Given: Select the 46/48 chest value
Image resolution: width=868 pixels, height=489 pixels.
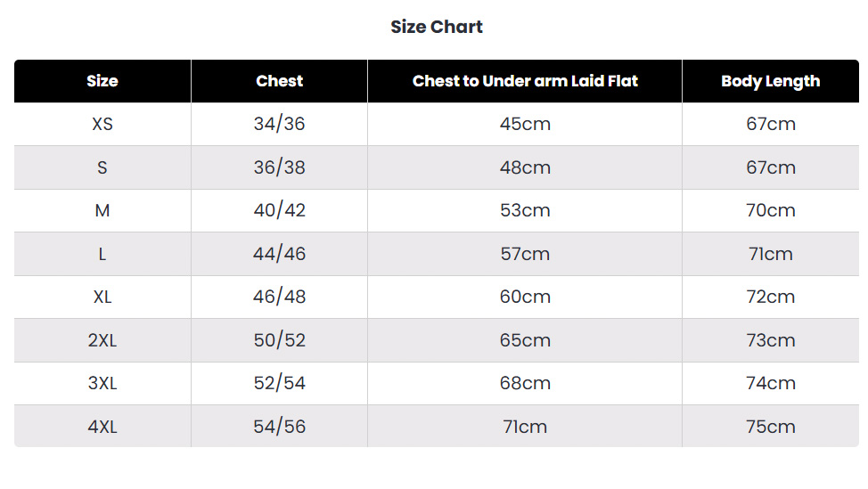Looking at the screenshot, I should click(x=279, y=297).
